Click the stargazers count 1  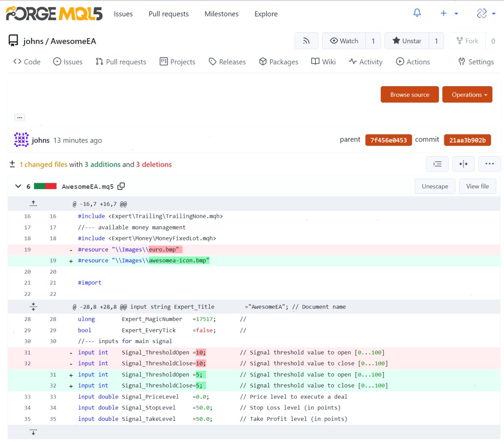click(x=436, y=41)
